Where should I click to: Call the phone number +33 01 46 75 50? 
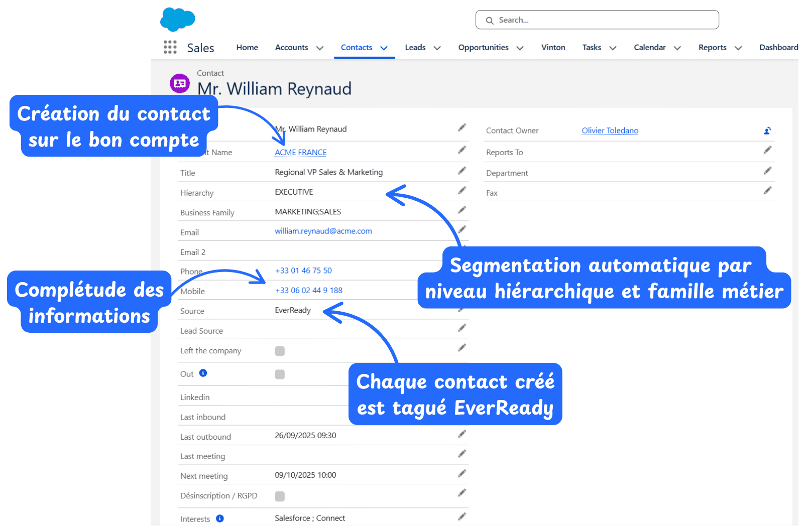303,271
